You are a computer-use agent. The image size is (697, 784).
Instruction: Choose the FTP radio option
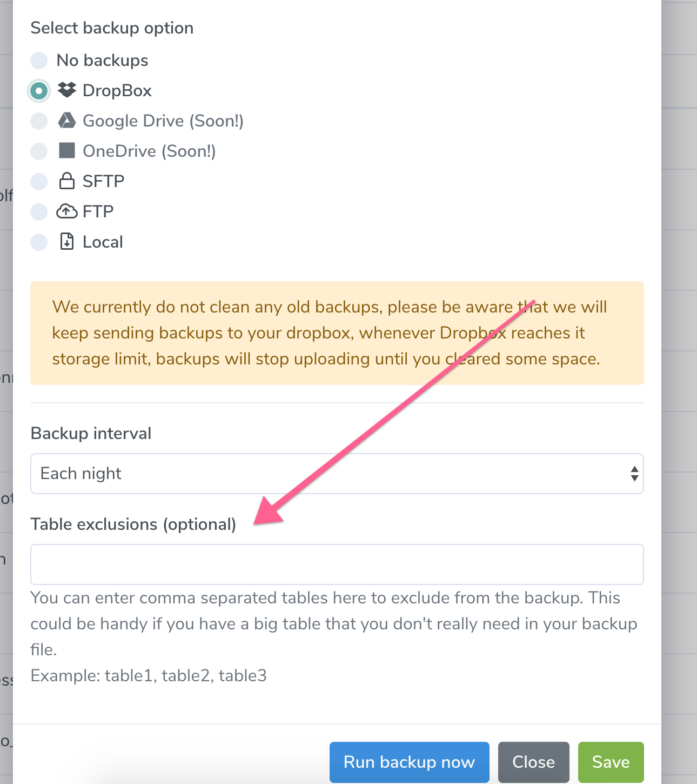coord(39,212)
